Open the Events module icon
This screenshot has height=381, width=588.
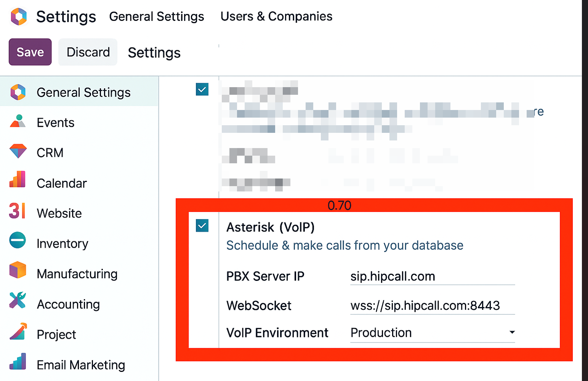pos(18,121)
